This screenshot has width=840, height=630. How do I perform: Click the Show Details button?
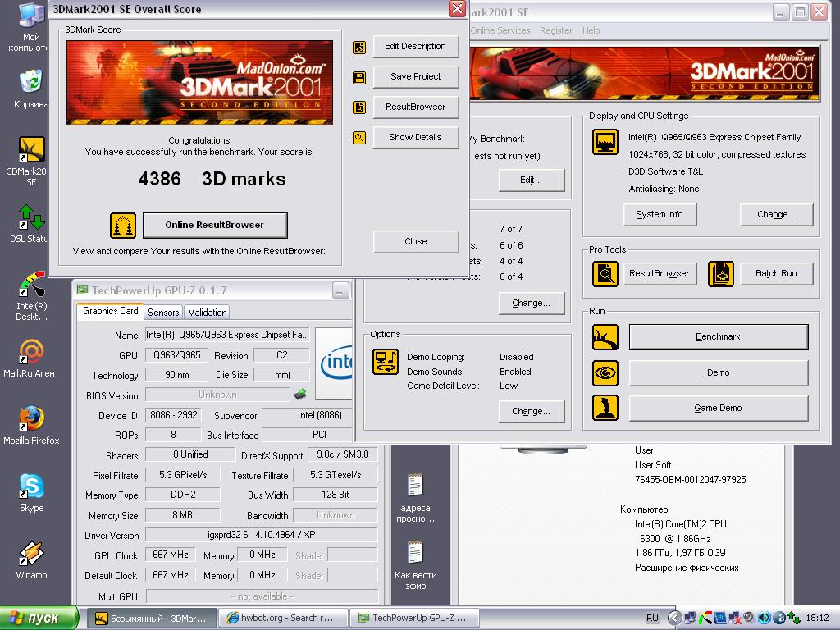(416, 137)
